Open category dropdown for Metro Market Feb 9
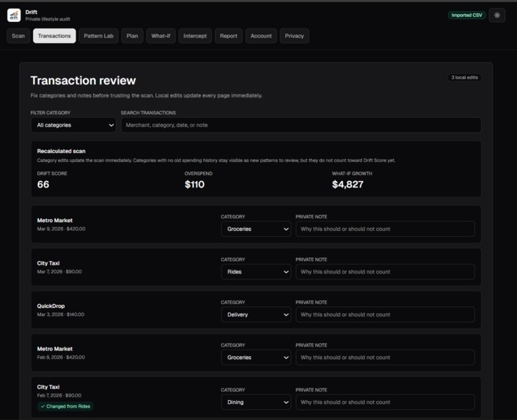This screenshot has width=517, height=420. (256, 358)
